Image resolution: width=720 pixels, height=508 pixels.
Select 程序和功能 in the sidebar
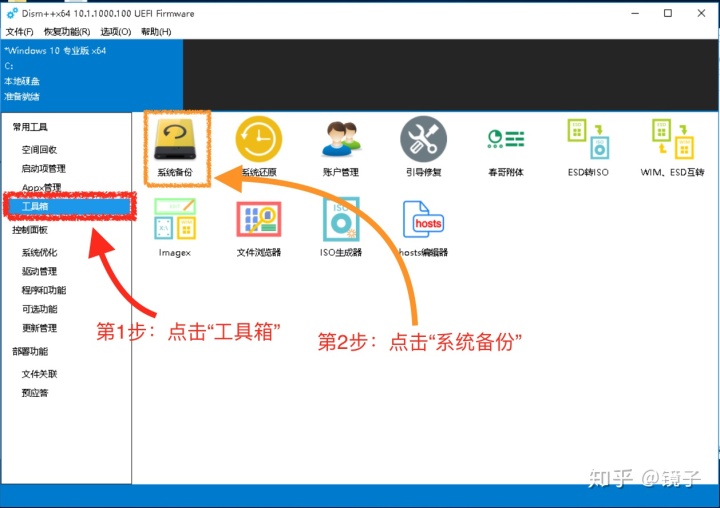coord(44,290)
